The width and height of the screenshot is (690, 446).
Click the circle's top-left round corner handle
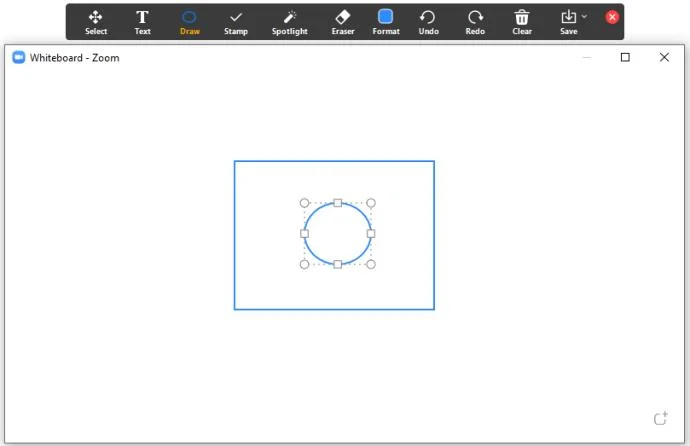click(304, 203)
